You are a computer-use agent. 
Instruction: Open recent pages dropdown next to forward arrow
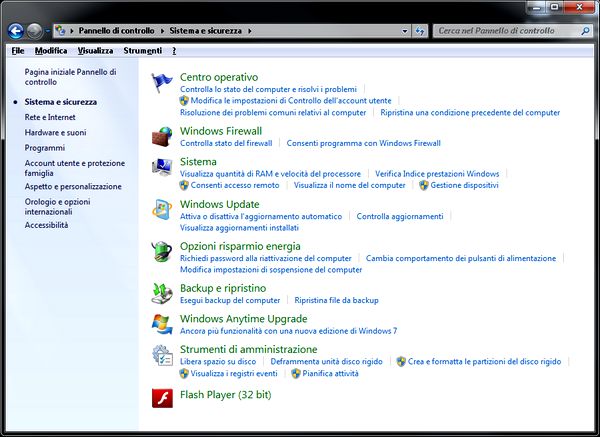point(47,31)
